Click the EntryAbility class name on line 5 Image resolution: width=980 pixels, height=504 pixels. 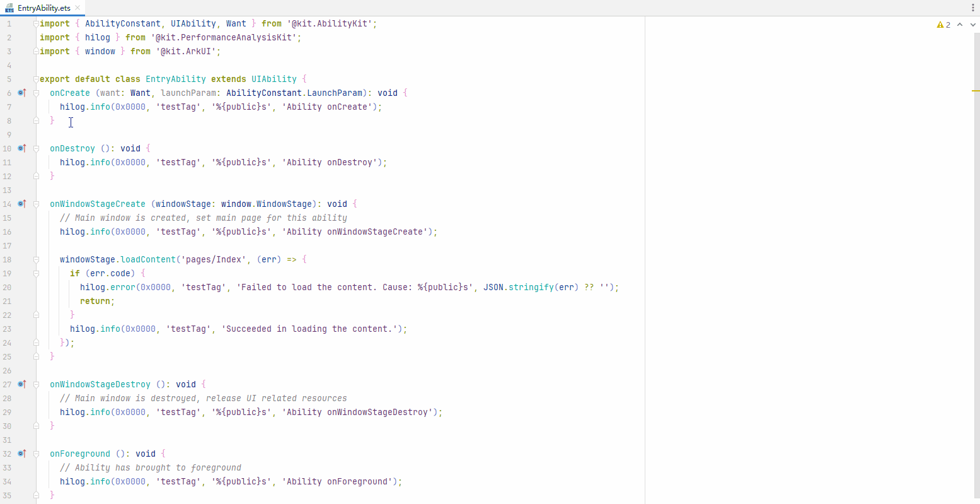coord(176,79)
